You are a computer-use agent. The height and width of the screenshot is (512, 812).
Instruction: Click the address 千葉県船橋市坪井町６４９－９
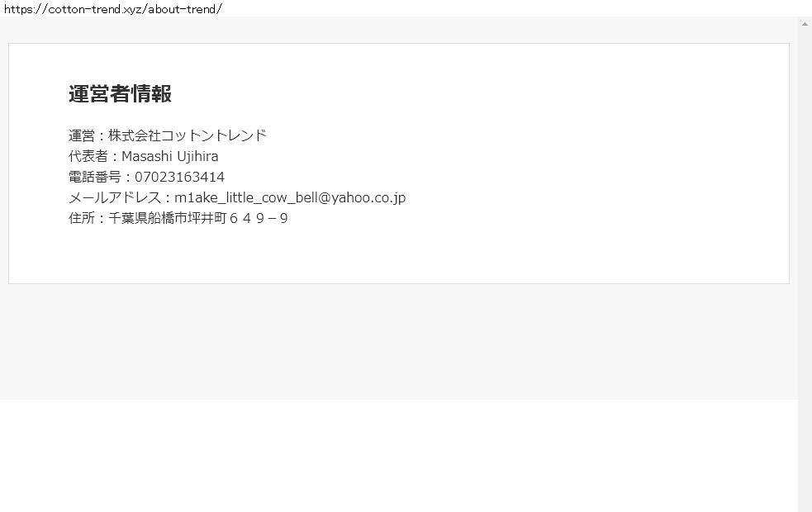pyautogui.click(x=197, y=218)
